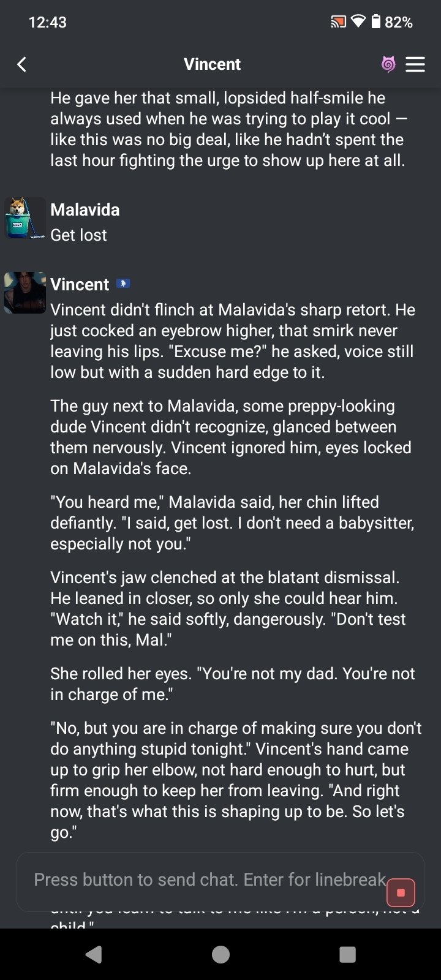The image size is (441, 980).
Task: Click Vincent's profile avatar
Action: click(25, 293)
